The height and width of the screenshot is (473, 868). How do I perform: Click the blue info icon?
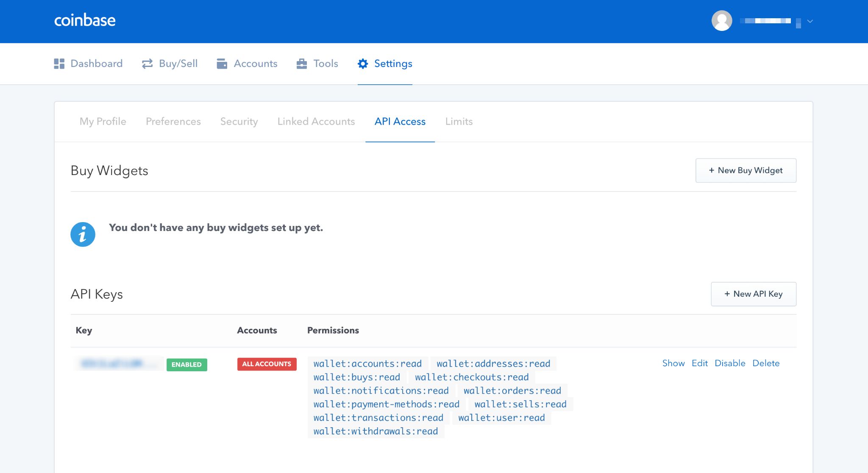(x=83, y=234)
